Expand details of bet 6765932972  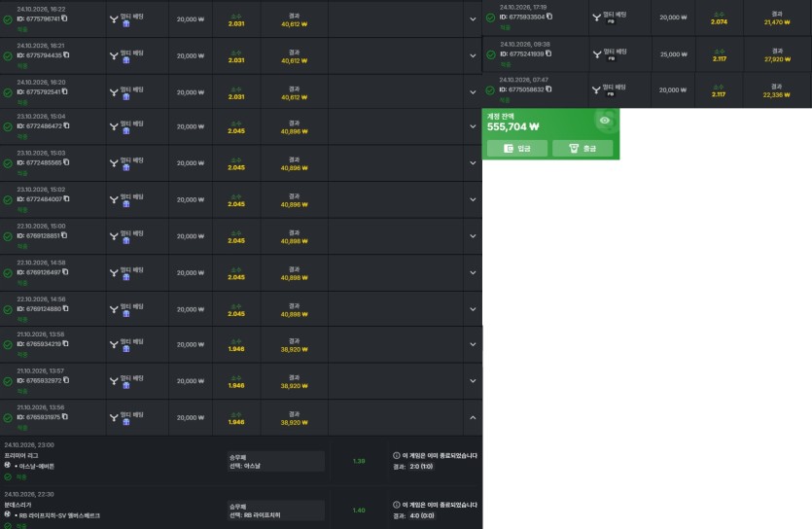coord(473,381)
